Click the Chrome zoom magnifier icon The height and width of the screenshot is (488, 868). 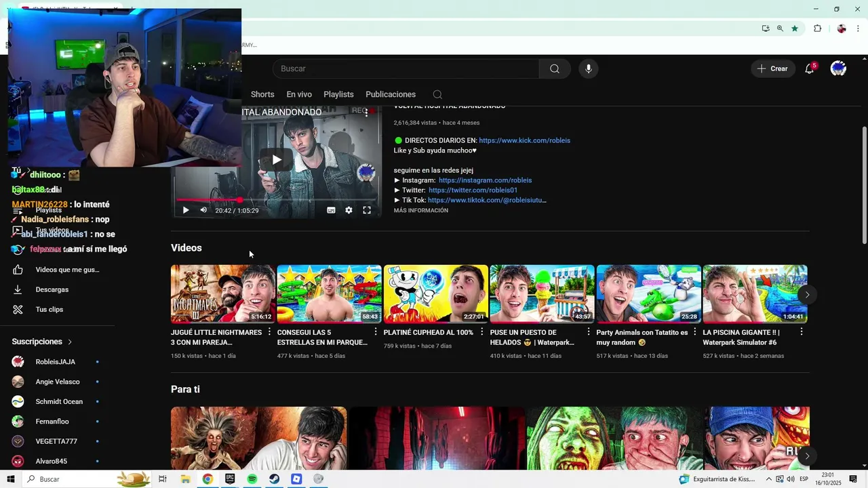780,28
